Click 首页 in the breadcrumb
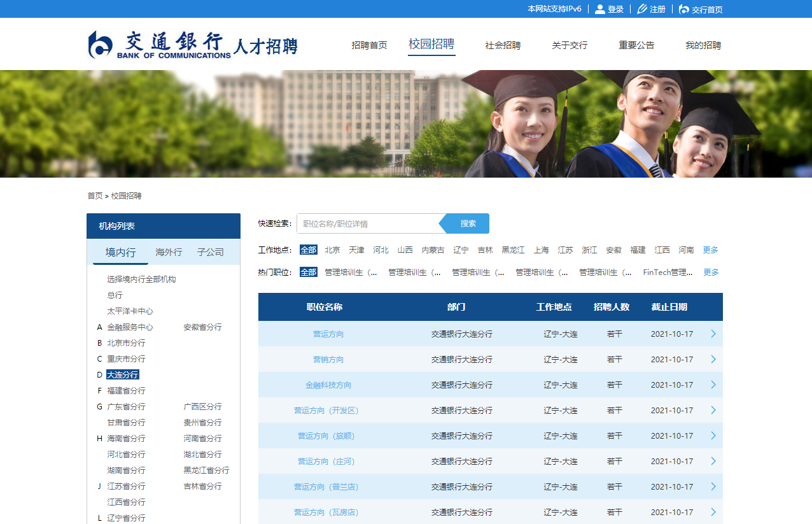Screen dimensions: 812x524 (95, 196)
